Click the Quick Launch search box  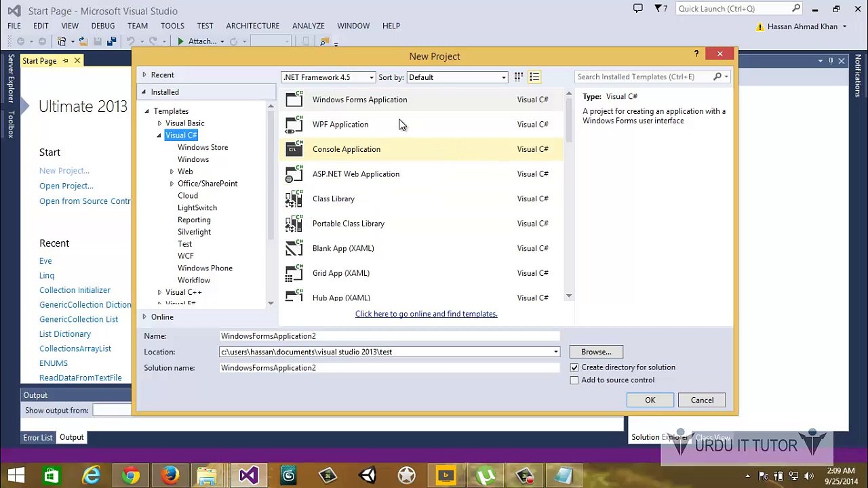(741, 9)
